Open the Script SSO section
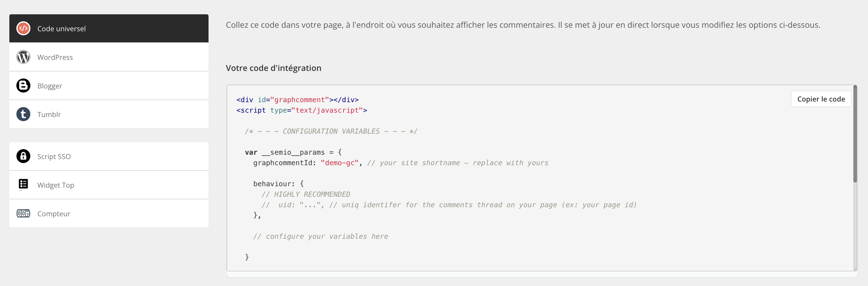This screenshot has width=868, height=286. click(x=109, y=156)
